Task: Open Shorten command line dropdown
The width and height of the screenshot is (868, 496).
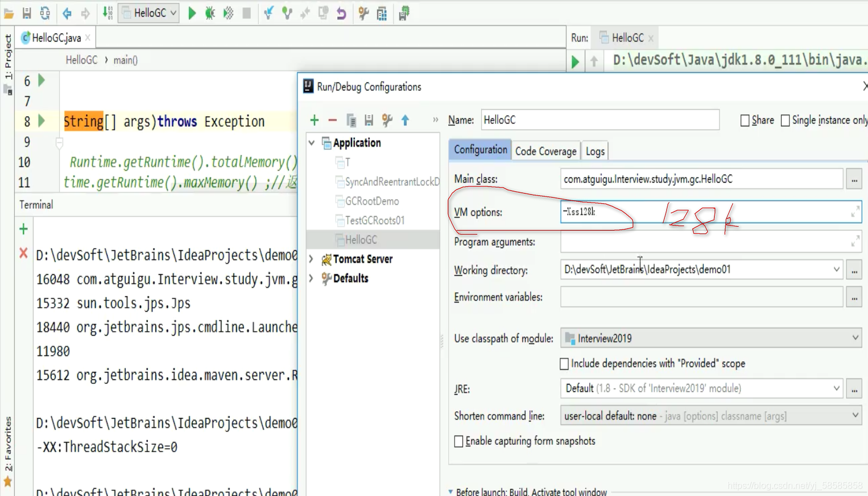Action: (855, 416)
